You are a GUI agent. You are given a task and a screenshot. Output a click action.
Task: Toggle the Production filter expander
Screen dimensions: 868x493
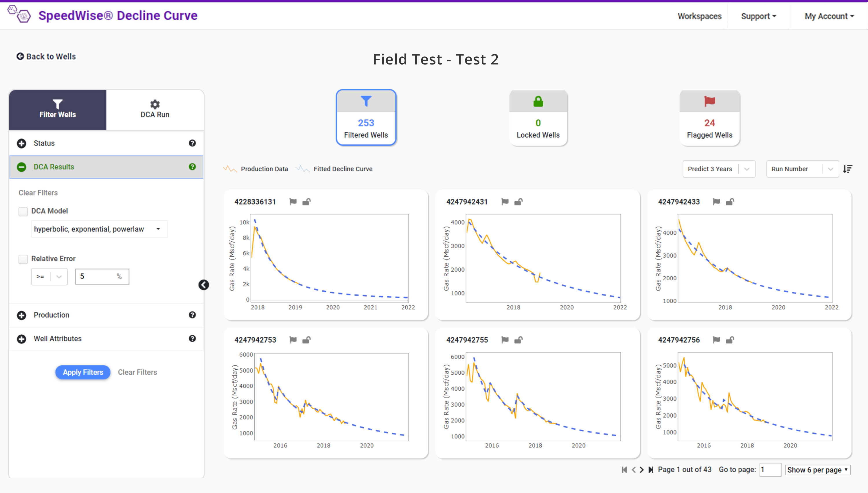(22, 315)
